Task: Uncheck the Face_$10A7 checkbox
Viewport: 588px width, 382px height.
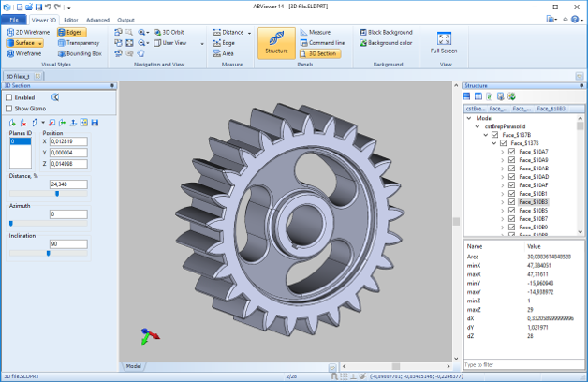Action: coord(511,152)
